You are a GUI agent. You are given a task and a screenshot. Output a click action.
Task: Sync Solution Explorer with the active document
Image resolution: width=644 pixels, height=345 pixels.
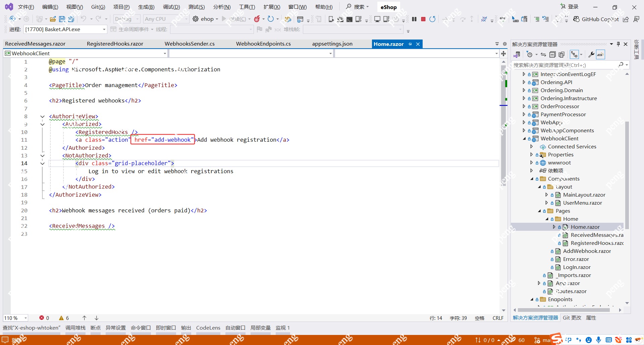[543, 55]
